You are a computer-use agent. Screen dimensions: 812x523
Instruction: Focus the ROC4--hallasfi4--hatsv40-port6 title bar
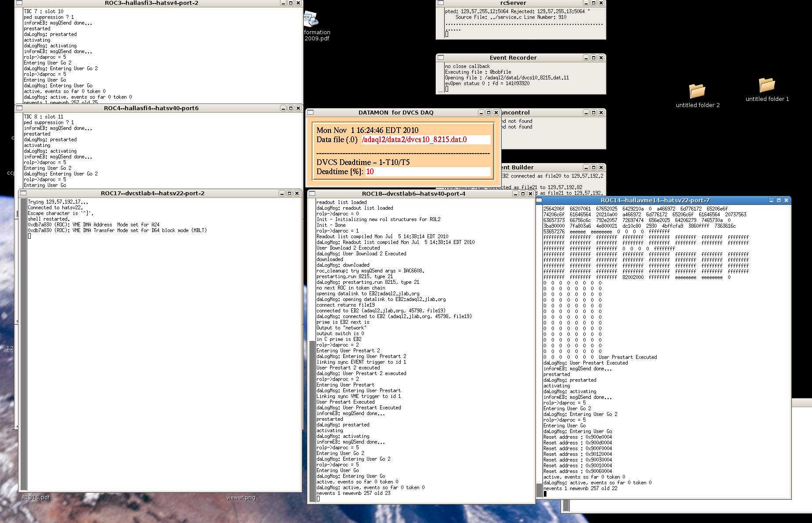click(151, 108)
